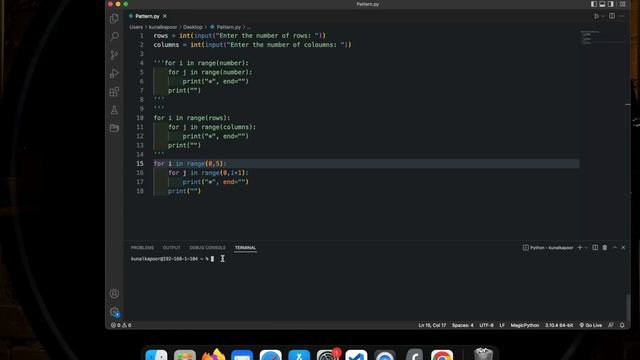Open notifications bell in status bar
Image resolution: width=640 pixels, height=360 pixels.
[622, 325]
